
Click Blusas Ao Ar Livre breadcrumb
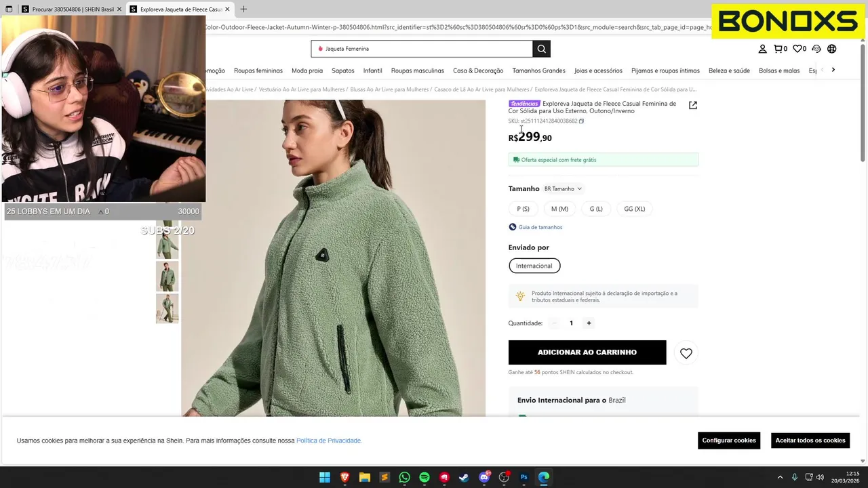point(389,89)
